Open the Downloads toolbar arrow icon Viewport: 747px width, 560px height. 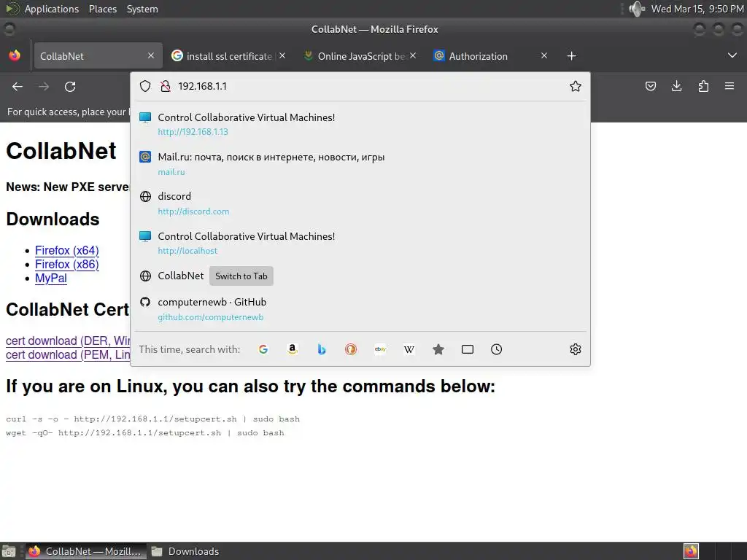pos(676,86)
